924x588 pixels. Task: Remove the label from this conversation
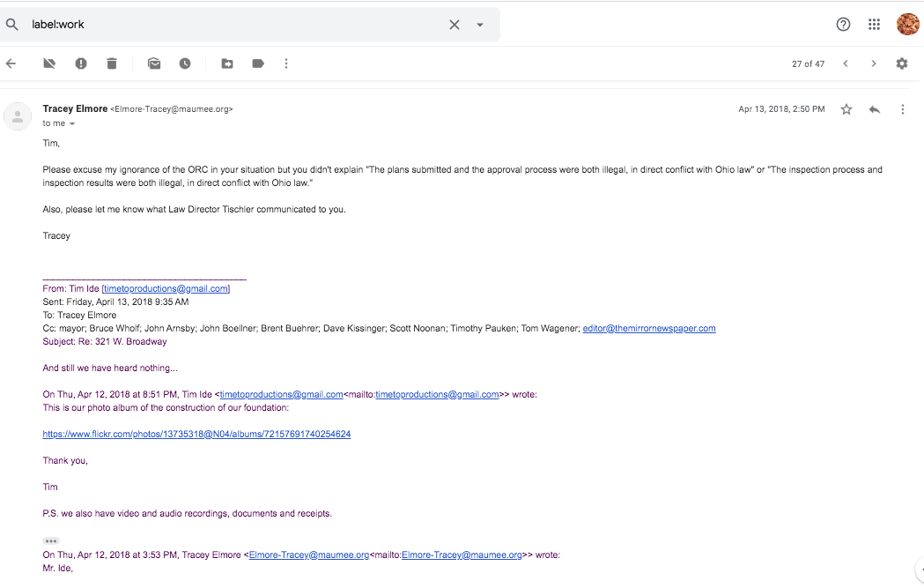(49, 63)
